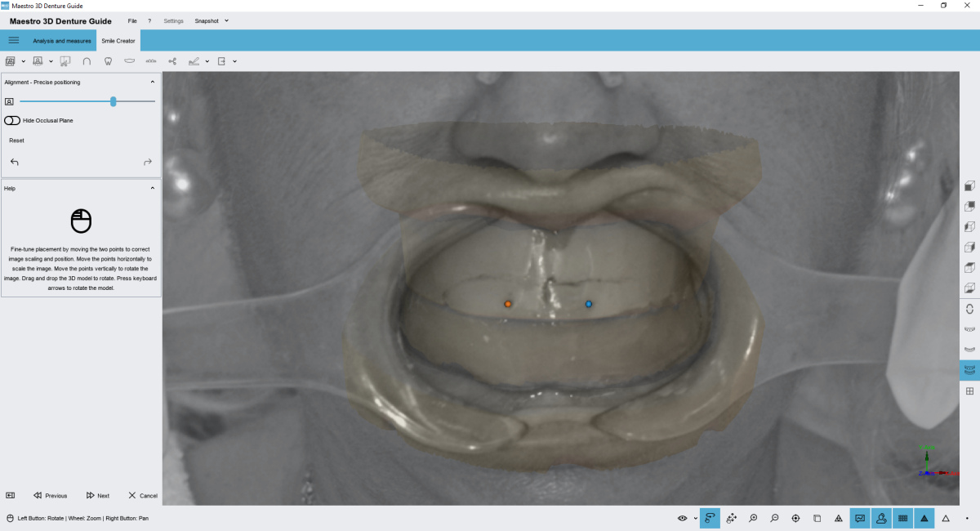Open the hamburger main menu
The image size is (980, 531).
coord(14,40)
